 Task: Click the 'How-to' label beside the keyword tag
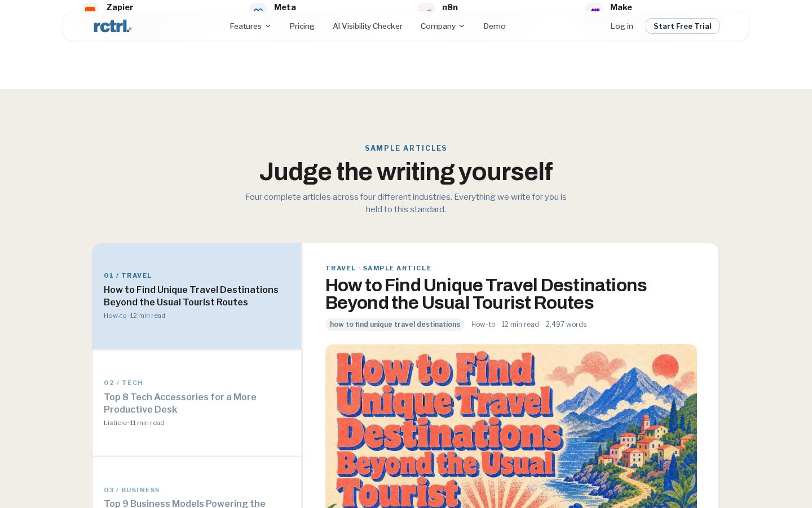483,325
